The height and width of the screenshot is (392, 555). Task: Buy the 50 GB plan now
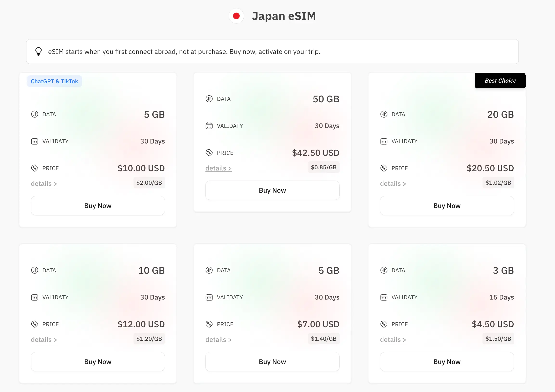point(272,190)
